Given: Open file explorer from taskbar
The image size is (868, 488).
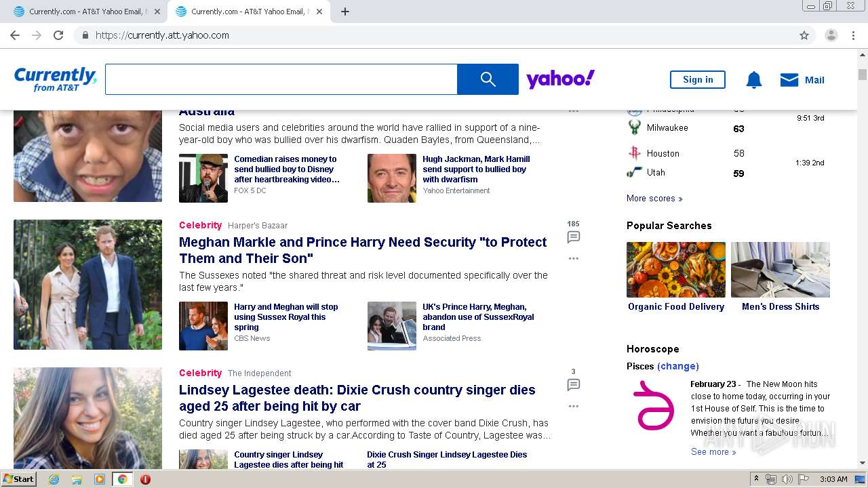Looking at the screenshot, I should 77,479.
